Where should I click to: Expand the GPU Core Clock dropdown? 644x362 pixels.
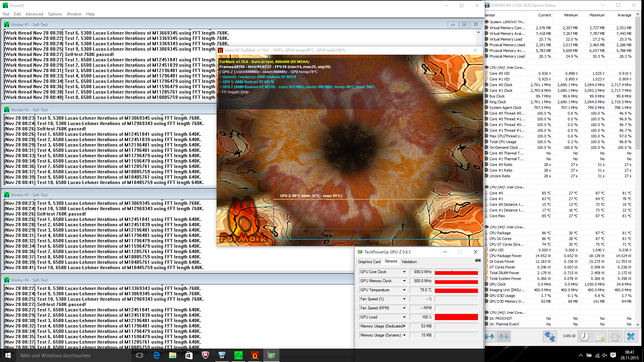coord(404,272)
